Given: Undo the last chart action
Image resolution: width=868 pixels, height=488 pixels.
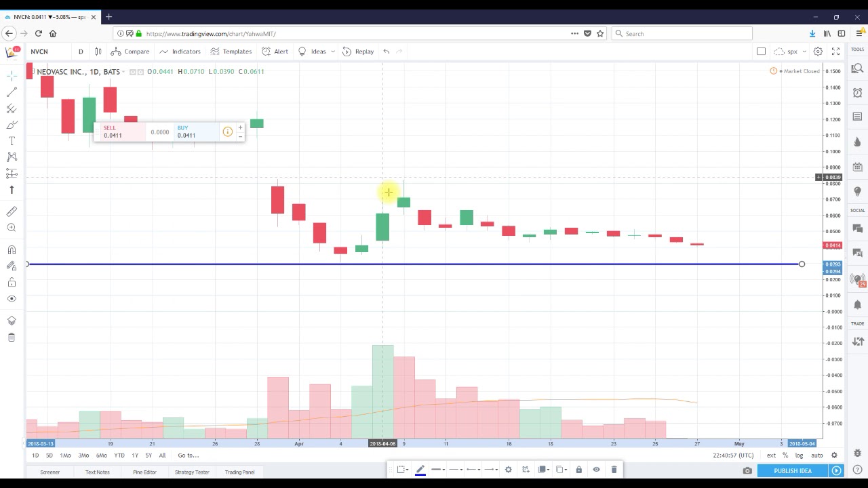Looking at the screenshot, I should click(387, 52).
